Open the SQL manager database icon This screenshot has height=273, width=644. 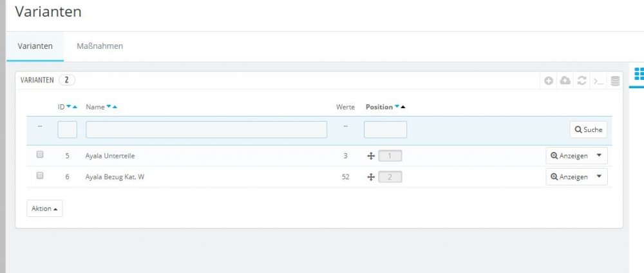point(615,81)
